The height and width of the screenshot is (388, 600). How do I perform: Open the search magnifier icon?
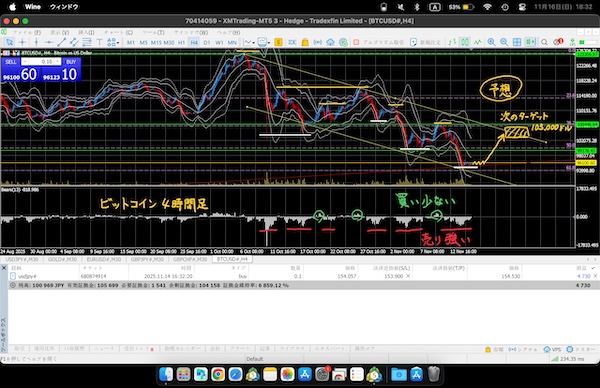pyautogui.click(x=544, y=42)
